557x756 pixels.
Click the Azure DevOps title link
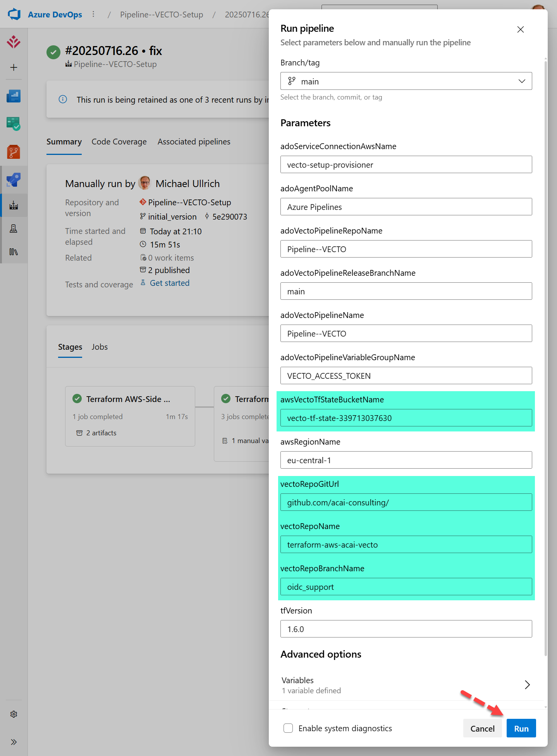(55, 14)
